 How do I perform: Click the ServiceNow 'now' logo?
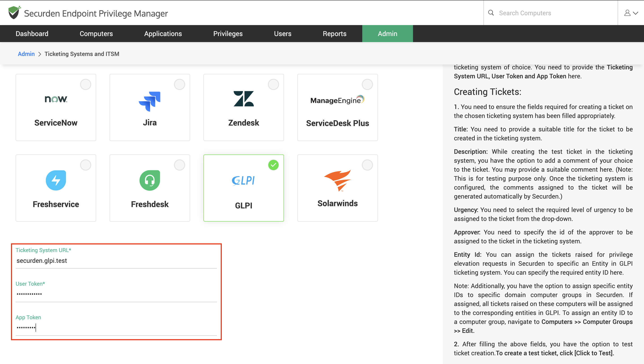pos(56,99)
